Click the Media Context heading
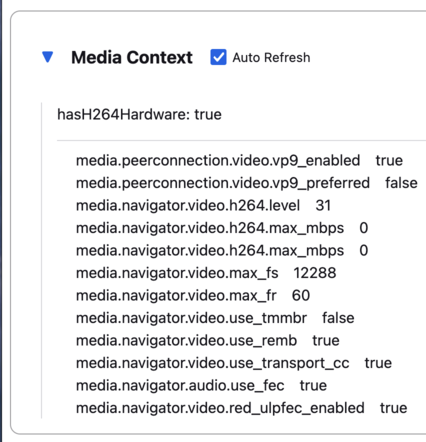This screenshot has height=442, width=426. [132, 57]
